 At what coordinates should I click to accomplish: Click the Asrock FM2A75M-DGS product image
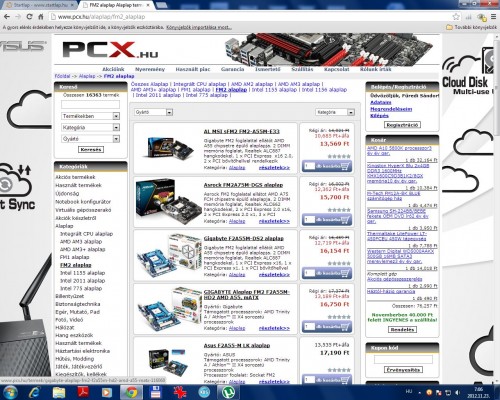tap(168, 201)
